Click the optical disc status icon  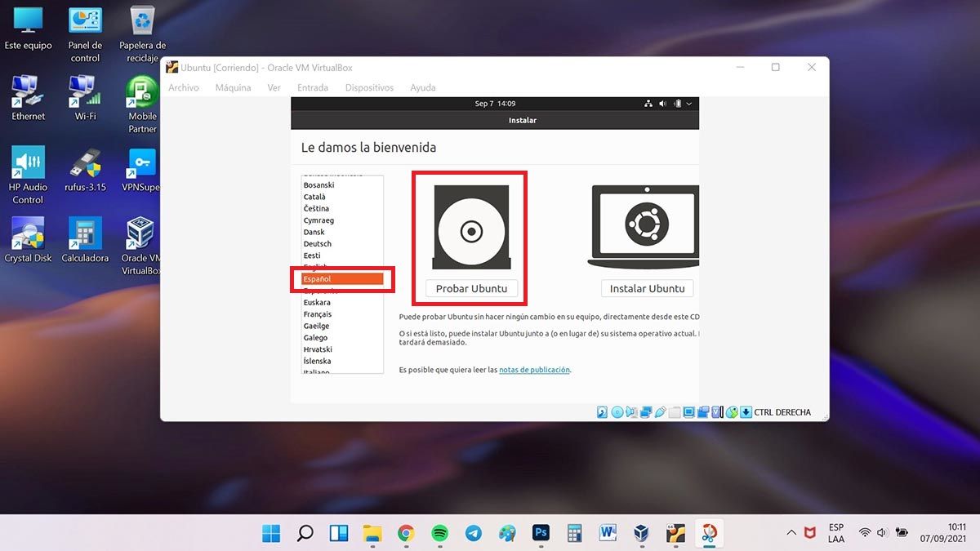pyautogui.click(x=617, y=412)
